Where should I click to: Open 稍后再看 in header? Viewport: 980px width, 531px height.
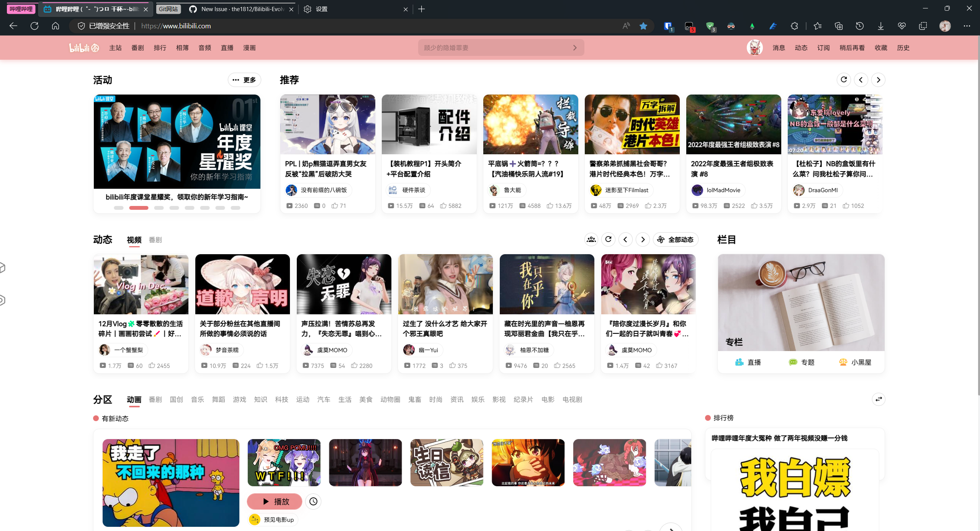[x=852, y=47]
